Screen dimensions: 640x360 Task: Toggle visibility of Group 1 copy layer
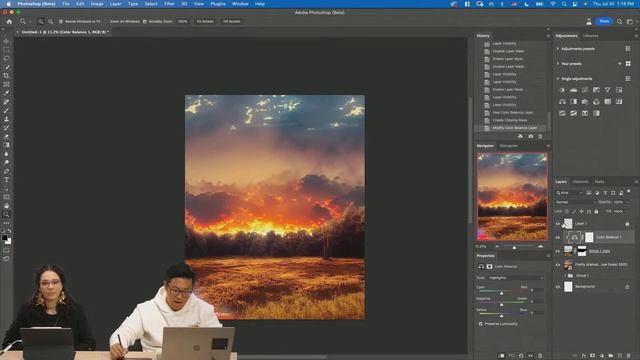[x=558, y=251]
